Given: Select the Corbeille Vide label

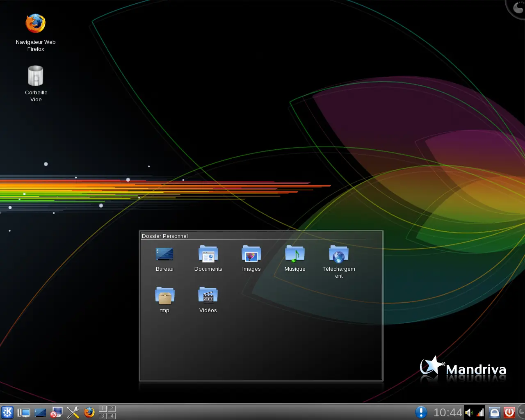Looking at the screenshot, I should [x=36, y=96].
